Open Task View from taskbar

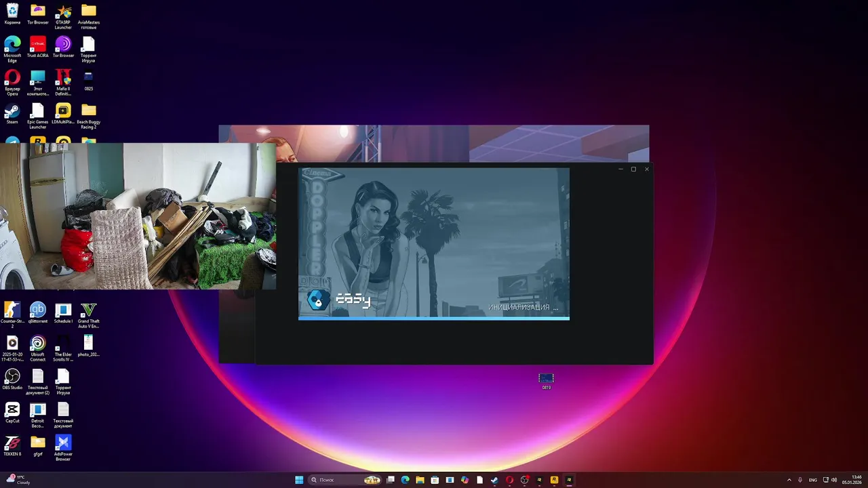point(391,480)
